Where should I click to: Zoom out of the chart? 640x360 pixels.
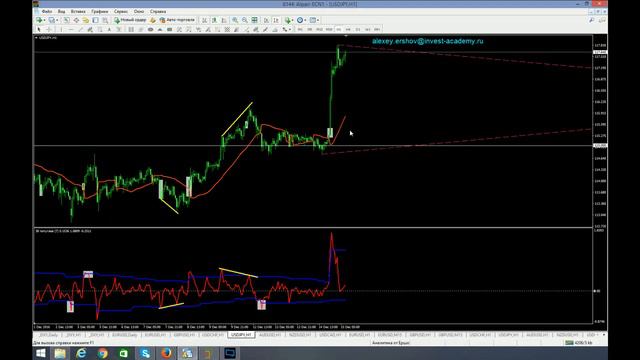[244, 20]
